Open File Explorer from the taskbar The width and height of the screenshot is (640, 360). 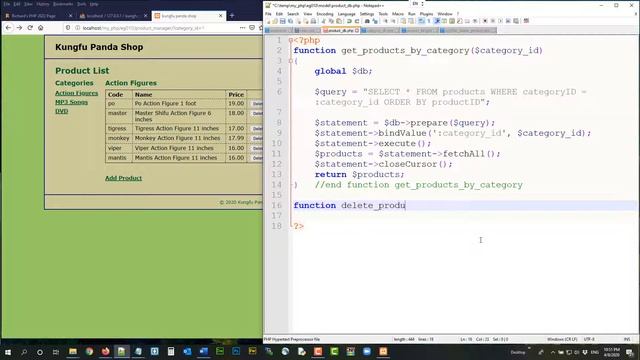point(73,352)
